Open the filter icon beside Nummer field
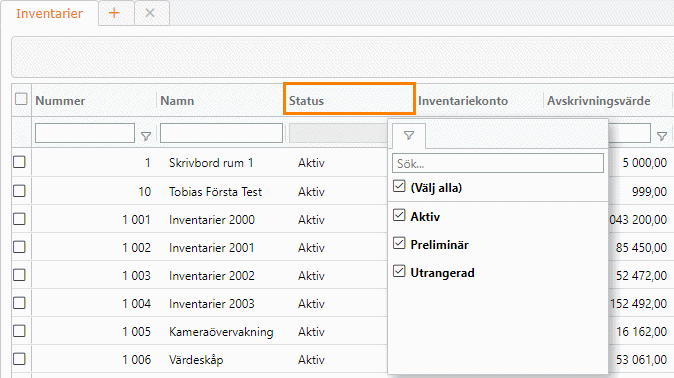The height and width of the screenshot is (378, 674). (146, 136)
